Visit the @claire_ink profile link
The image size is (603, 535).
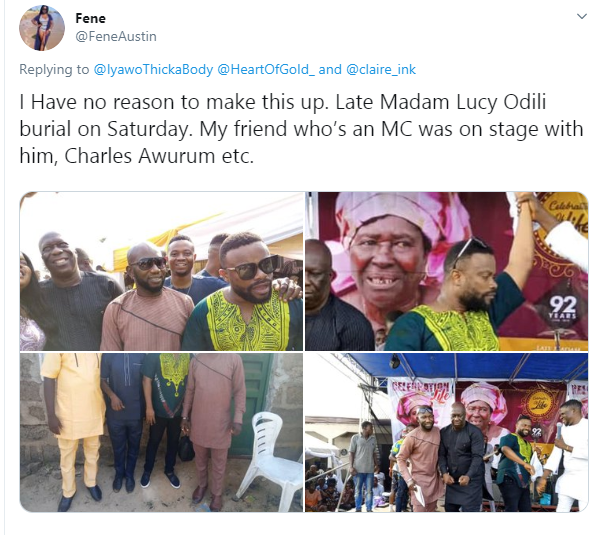tap(381, 70)
